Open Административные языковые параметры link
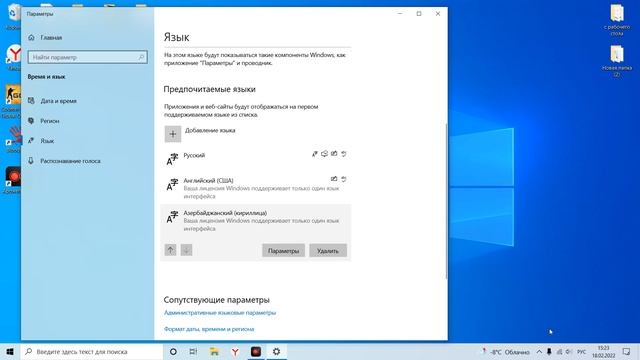640x360 pixels. pos(220,313)
